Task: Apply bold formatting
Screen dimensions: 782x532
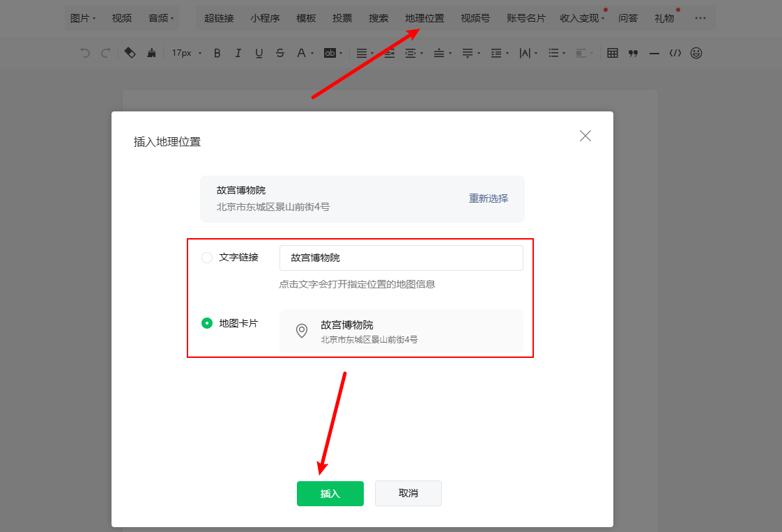Action: 217,53
